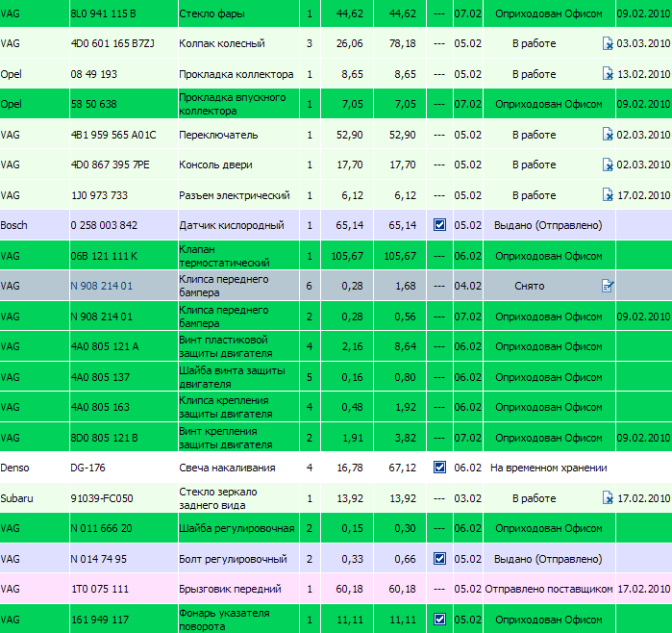Click Датчик кислородный description
The image size is (672, 633).
click(x=232, y=225)
